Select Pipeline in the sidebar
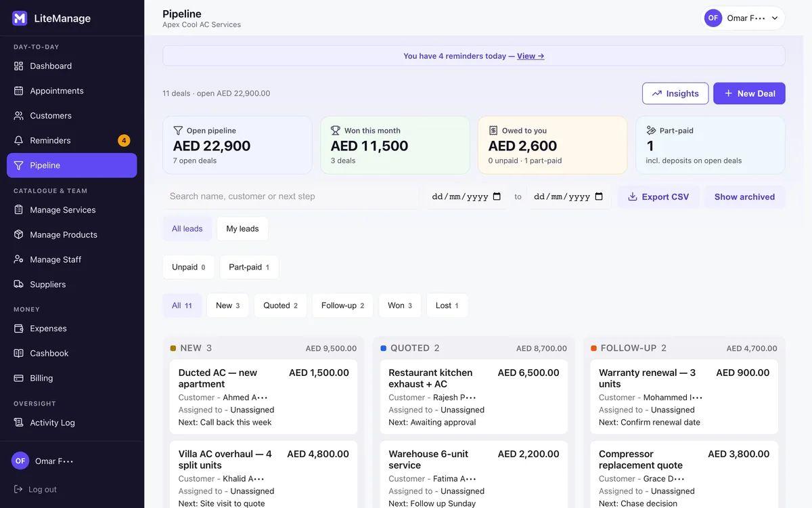The width and height of the screenshot is (812, 508). click(72, 165)
